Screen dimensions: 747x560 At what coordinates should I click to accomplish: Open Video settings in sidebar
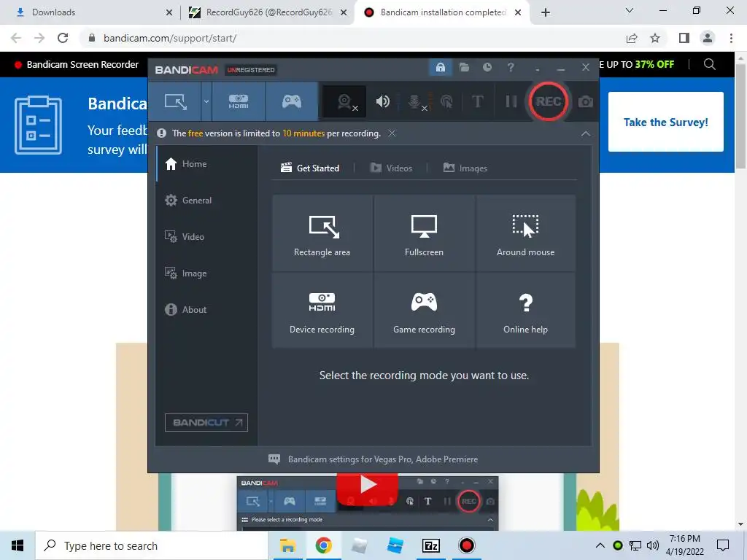185,237
